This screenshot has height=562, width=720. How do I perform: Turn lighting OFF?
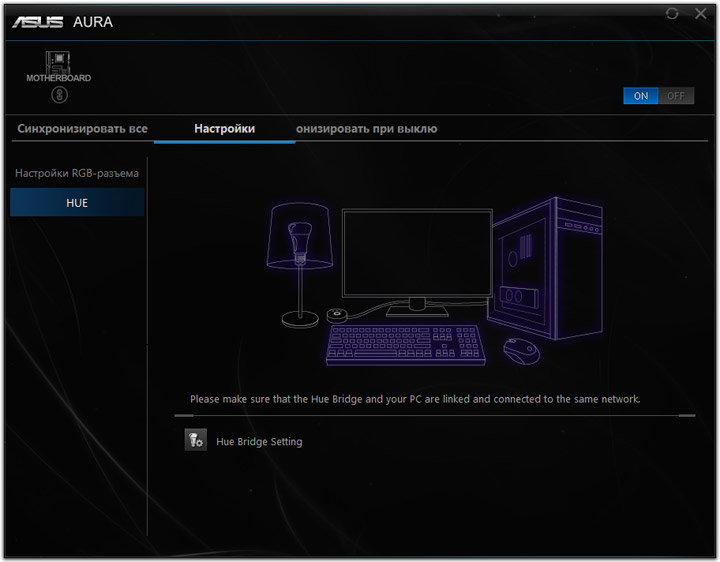pyautogui.click(x=676, y=96)
